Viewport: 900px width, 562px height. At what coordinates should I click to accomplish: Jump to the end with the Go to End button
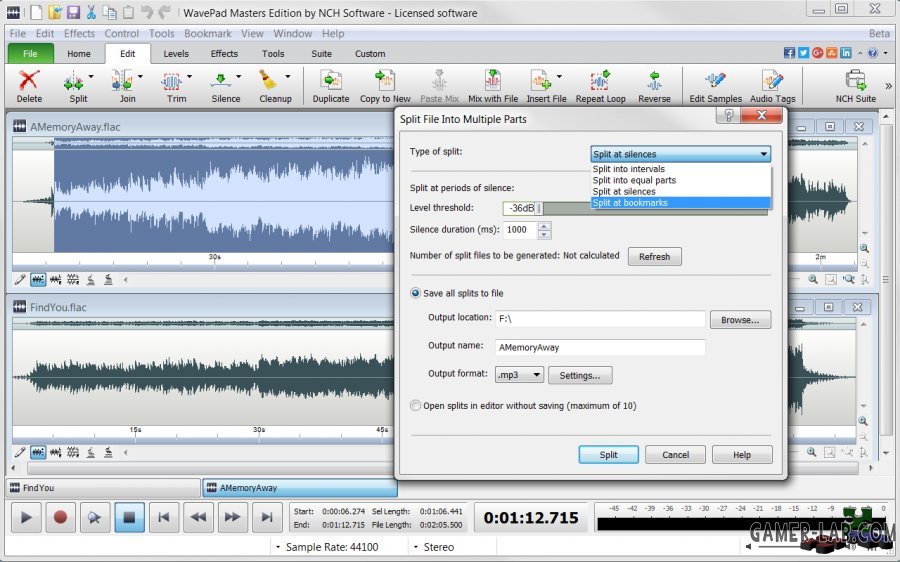267,518
